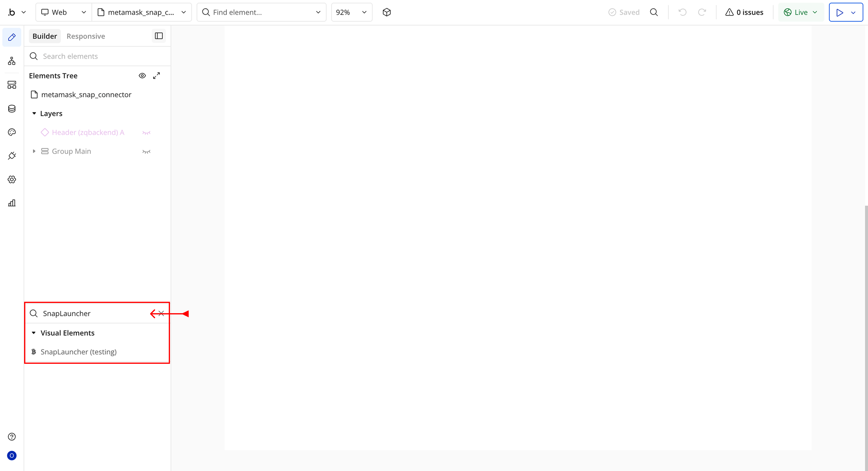Screen dimensions: 868x471
Task: Select SnapLauncher (testing) element
Action: coord(78,352)
